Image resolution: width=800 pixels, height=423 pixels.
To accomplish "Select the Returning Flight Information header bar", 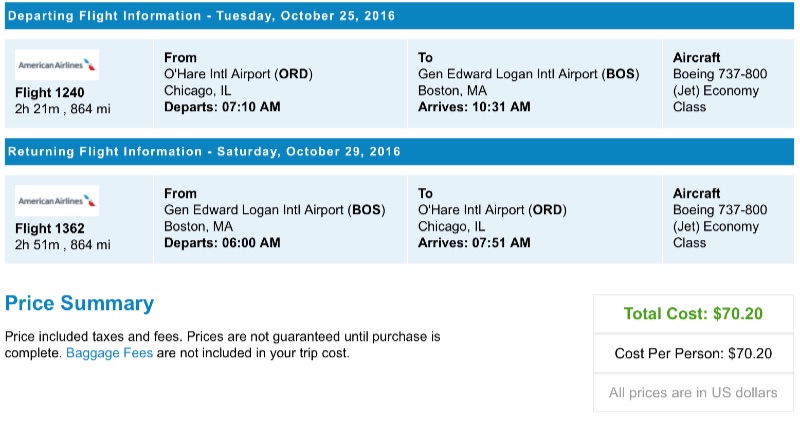I will pyautogui.click(x=400, y=152).
